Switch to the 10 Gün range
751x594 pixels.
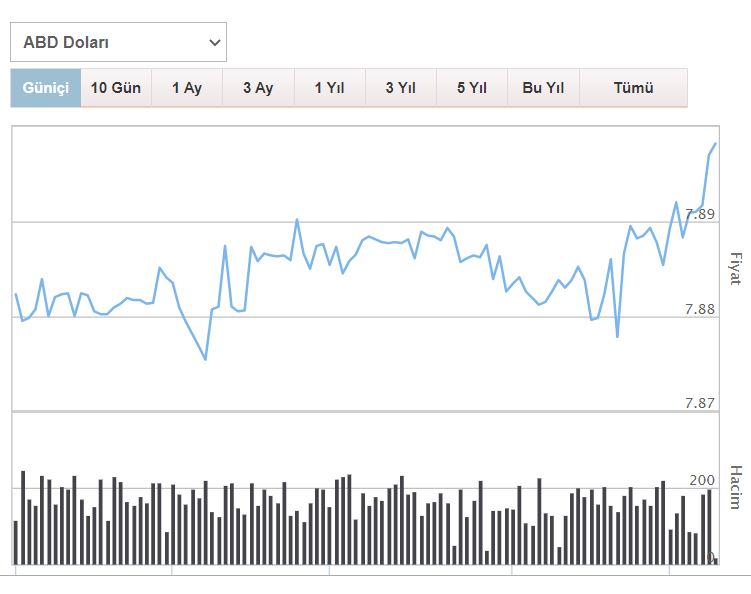click(116, 88)
